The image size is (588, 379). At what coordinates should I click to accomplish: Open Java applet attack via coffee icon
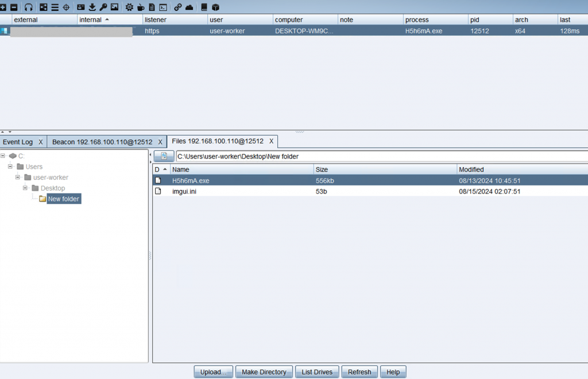tap(141, 7)
